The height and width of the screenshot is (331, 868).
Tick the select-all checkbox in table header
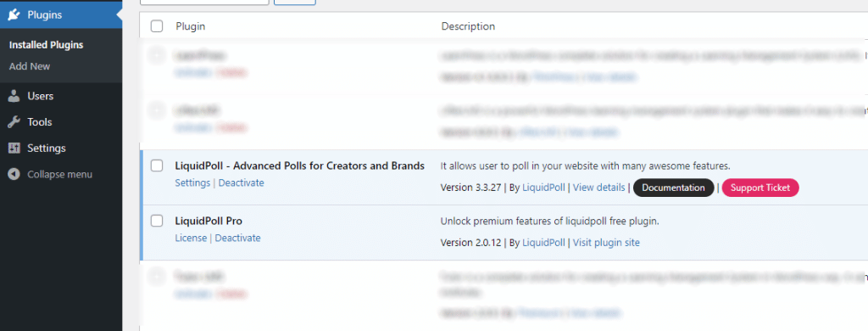[157, 26]
